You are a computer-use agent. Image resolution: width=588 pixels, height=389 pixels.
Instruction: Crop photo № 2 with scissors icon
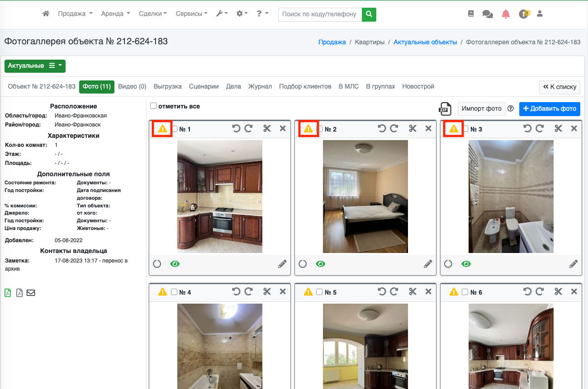413,129
